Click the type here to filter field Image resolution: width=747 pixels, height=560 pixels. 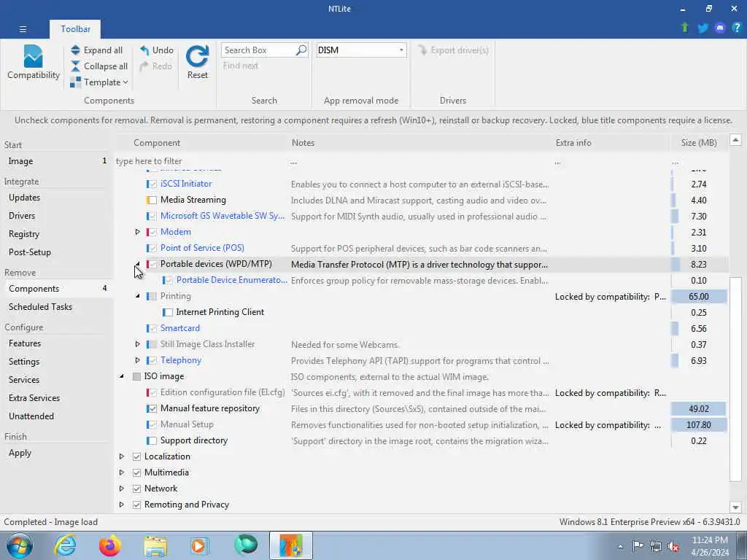201,161
